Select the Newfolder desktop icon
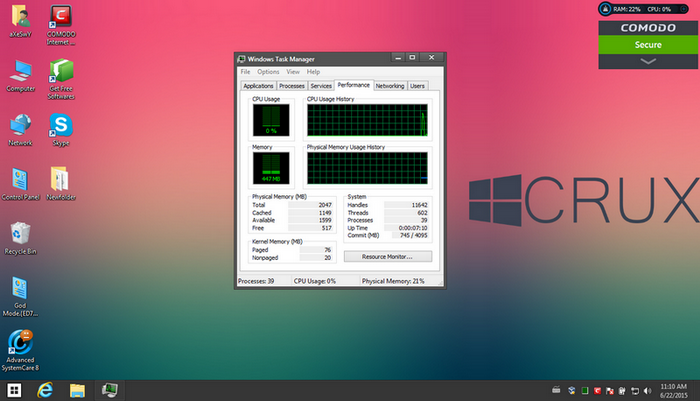Image resolution: width=700 pixels, height=401 pixels. 61,184
